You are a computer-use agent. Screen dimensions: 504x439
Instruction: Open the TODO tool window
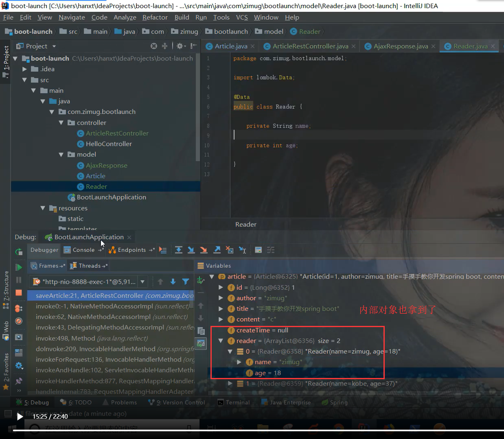coord(76,402)
